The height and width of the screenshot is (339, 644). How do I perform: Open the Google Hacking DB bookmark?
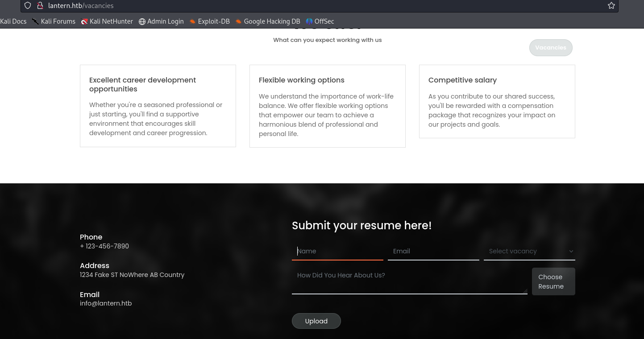tap(268, 21)
